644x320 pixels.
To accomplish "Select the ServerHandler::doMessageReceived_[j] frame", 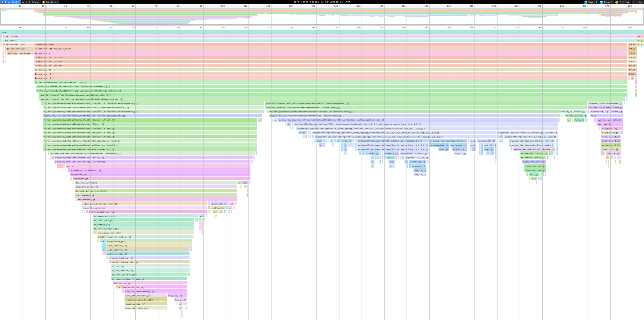I will tap(418, 120).
